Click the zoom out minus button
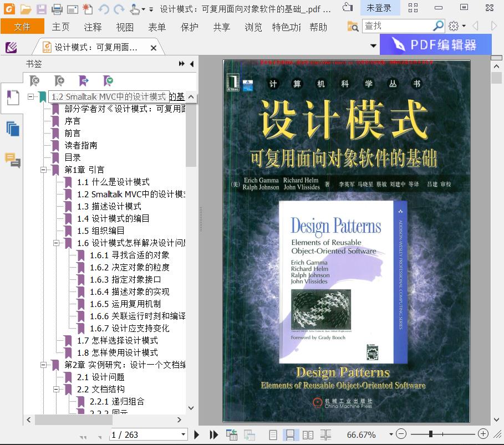 (x=401, y=434)
